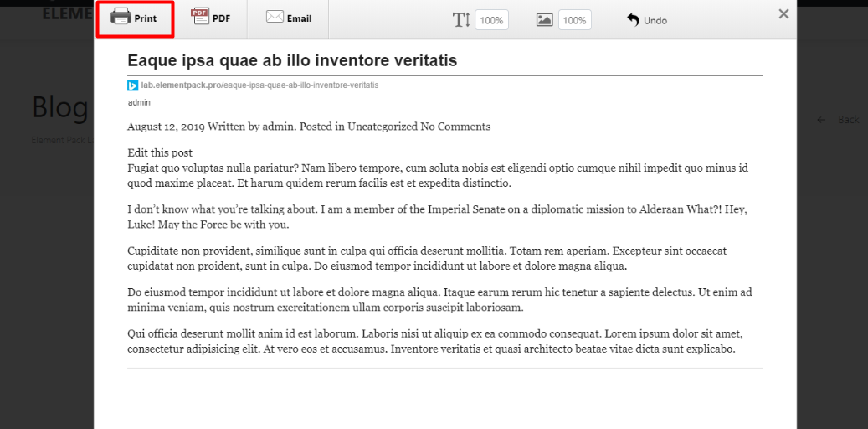Open the Email envelope option
This screenshot has height=429, width=868.
tap(288, 18)
